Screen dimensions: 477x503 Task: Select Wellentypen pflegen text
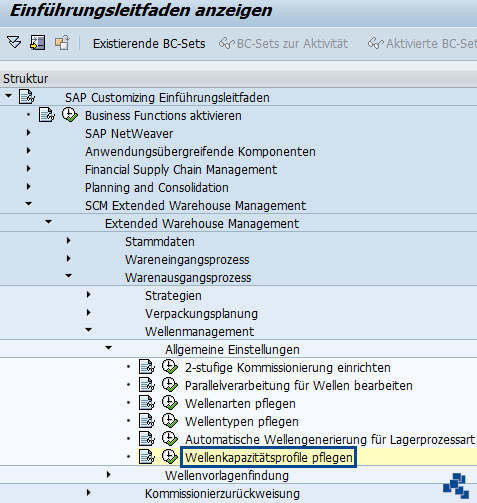(x=242, y=421)
